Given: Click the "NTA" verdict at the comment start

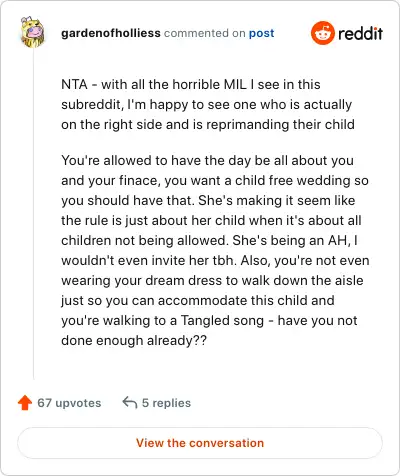Looking at the screenshot, I should coord(74,84).
